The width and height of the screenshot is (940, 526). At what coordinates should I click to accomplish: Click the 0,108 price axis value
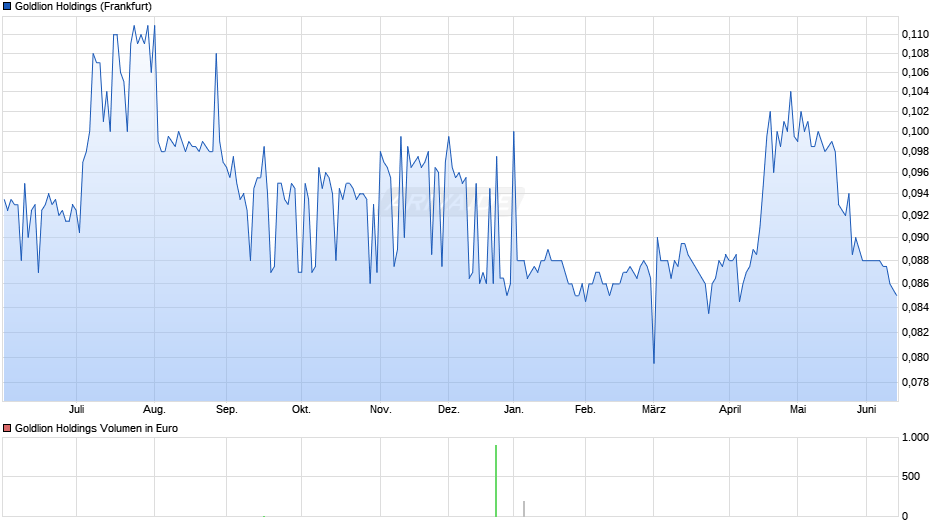click(x=915, y=54)
